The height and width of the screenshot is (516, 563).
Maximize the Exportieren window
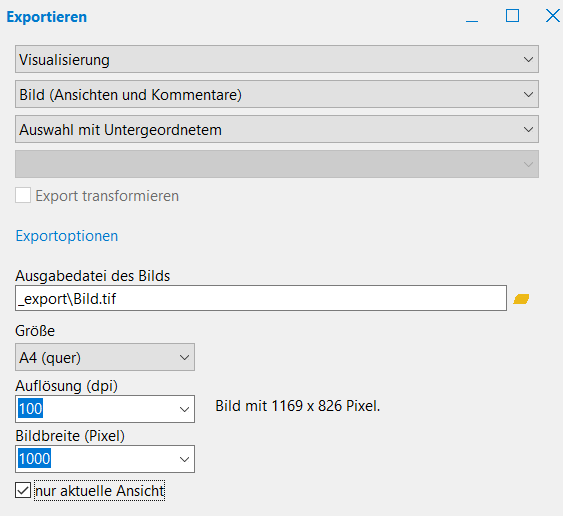(x=512, y=16)
